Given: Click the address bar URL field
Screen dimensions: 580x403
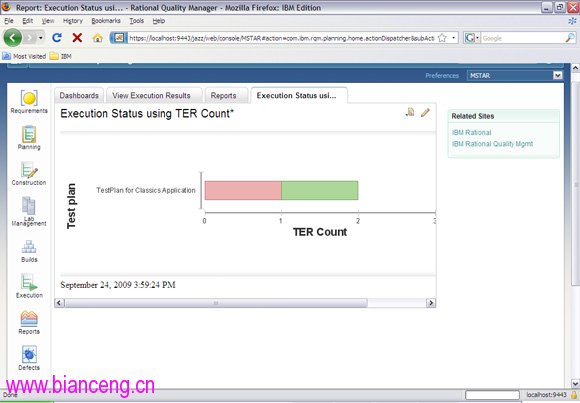Looking at the screenshot, I should 282,38.
